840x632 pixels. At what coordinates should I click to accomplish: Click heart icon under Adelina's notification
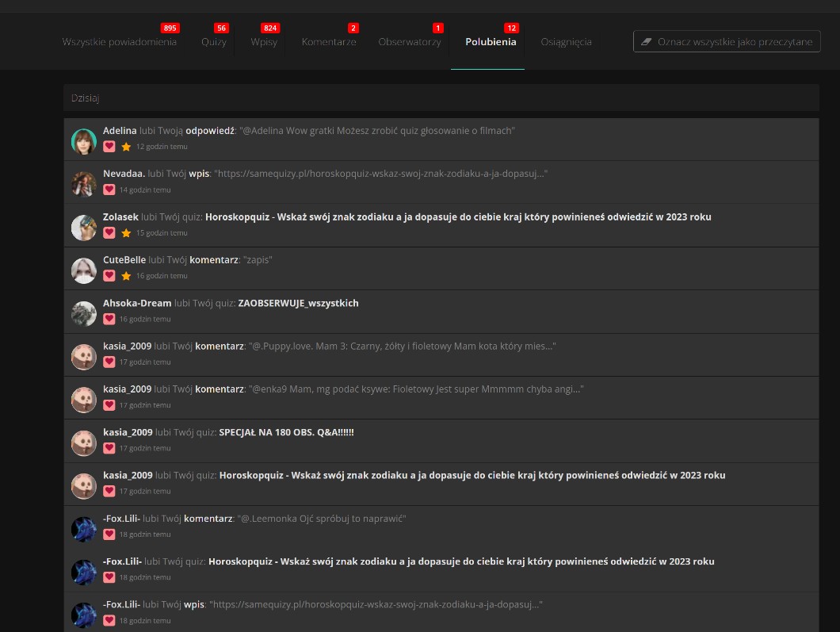pos(109,147)
